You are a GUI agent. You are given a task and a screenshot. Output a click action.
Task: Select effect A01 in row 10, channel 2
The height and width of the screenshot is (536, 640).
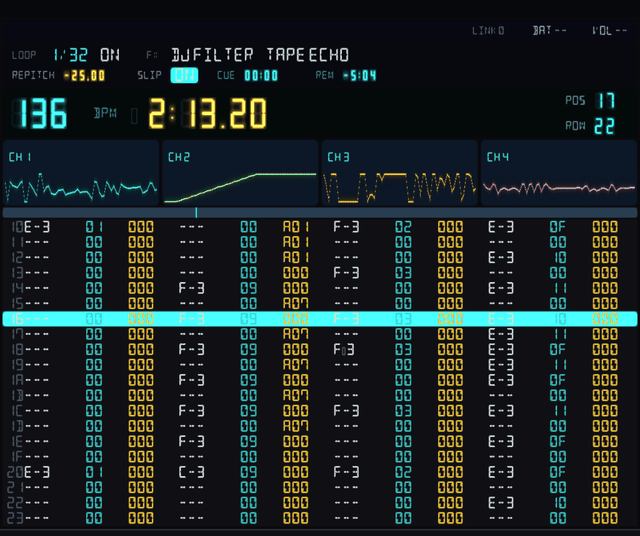(x=296, y=227)
